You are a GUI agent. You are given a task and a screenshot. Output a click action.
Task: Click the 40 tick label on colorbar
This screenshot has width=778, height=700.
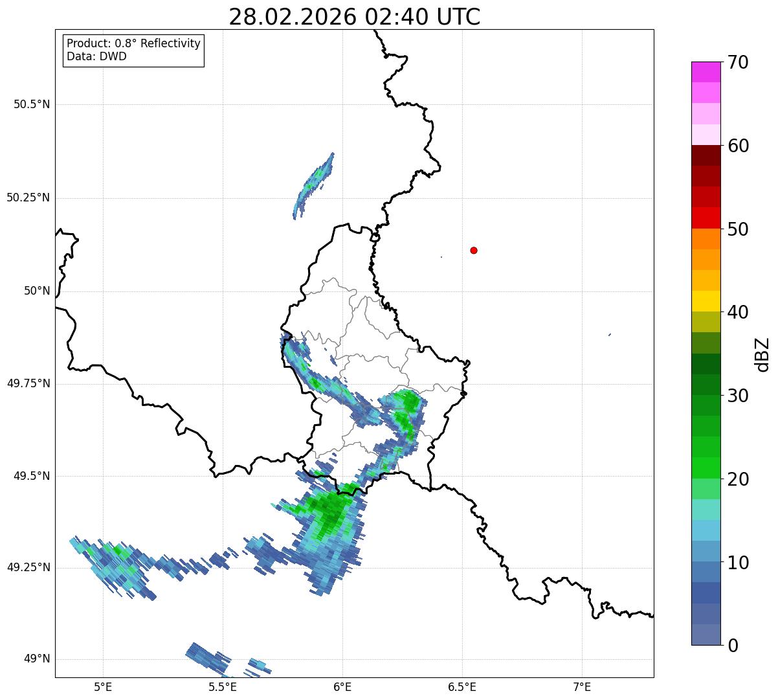coord(738,312)
